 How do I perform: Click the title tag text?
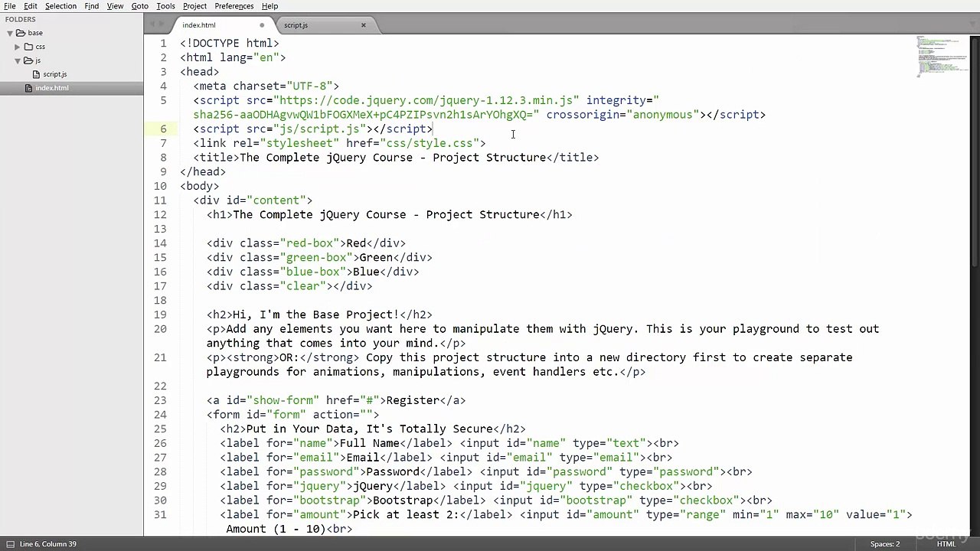pyautogui.click(x=393, y=158)
